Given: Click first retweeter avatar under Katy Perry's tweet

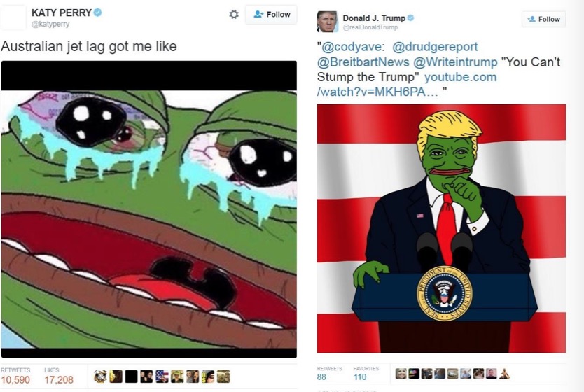Looking at the screenshot, I should click(x=100, y=377).
